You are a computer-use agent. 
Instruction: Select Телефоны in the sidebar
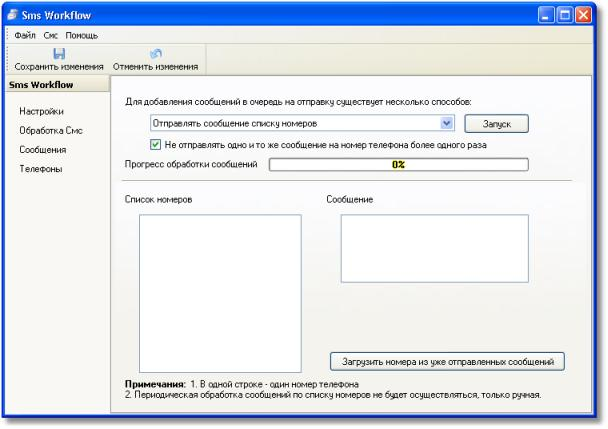coord(40,168)
